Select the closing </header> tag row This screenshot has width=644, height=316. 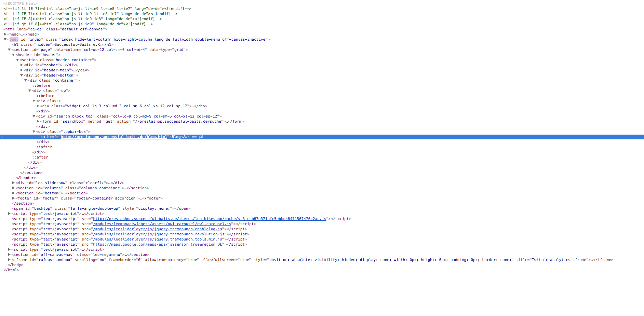(26, 178)
